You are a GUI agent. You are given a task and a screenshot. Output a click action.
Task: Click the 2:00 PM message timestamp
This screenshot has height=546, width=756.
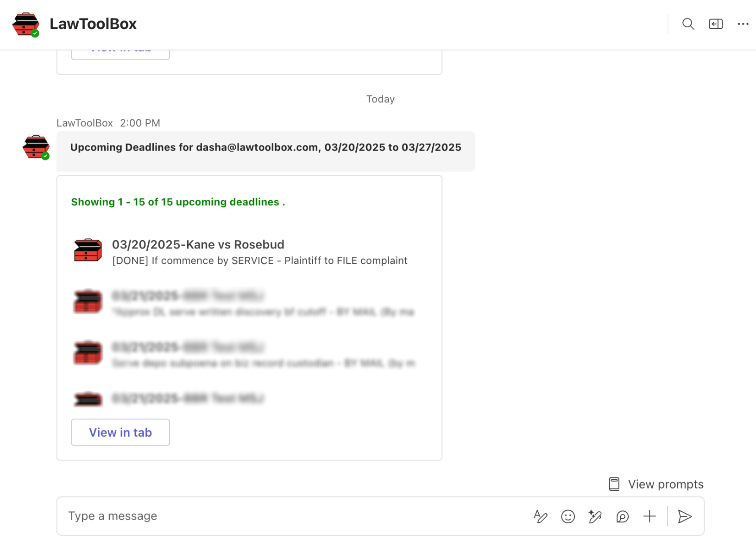(x=140, y=123)
